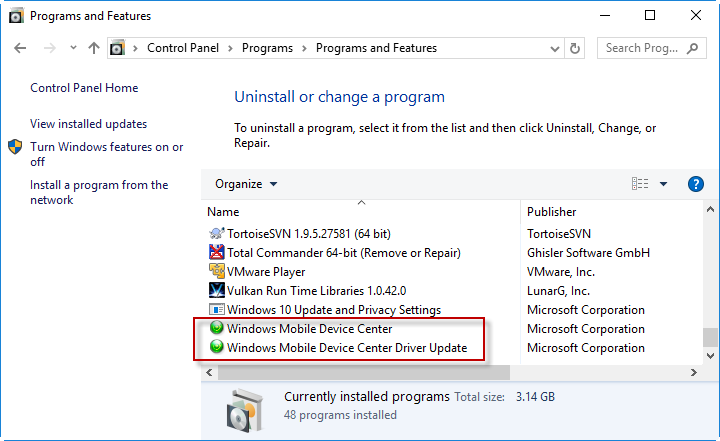Click the Forward navigation arrow

point(50,48)
